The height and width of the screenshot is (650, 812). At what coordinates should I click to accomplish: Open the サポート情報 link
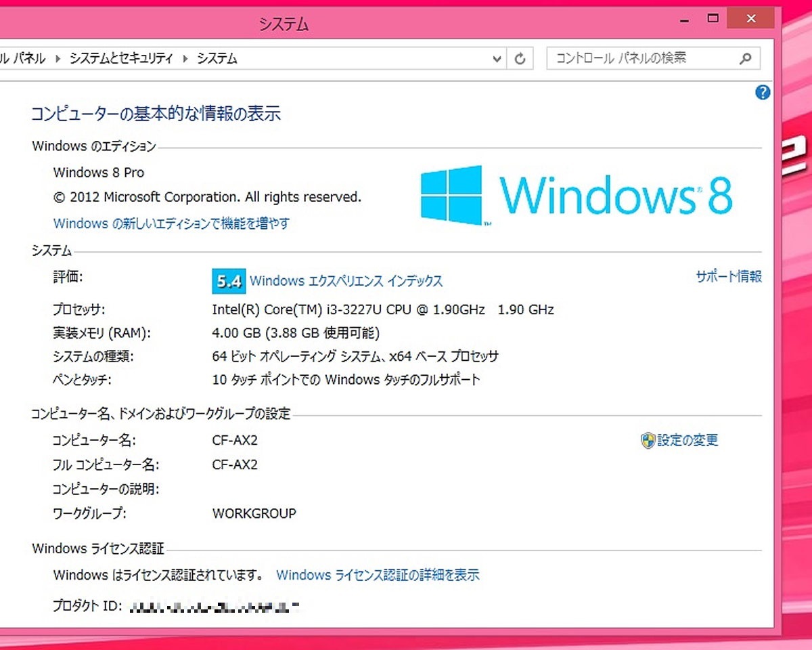coord(729,276)
